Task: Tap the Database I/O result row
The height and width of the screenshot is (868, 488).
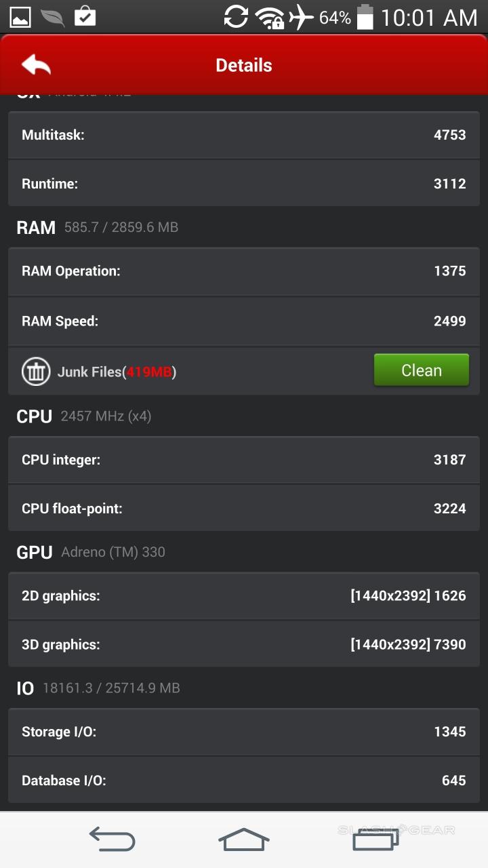Action: coord(244,781)
